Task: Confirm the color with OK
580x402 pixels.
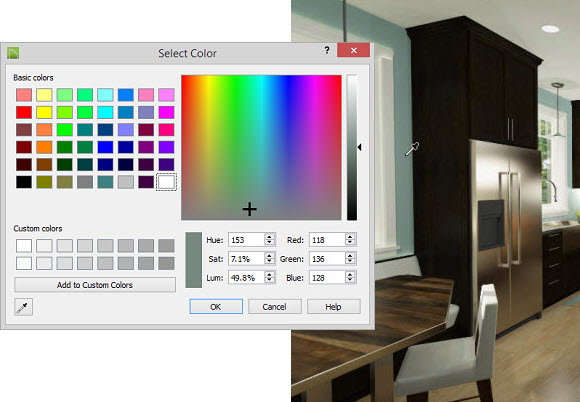Action: 216,307
